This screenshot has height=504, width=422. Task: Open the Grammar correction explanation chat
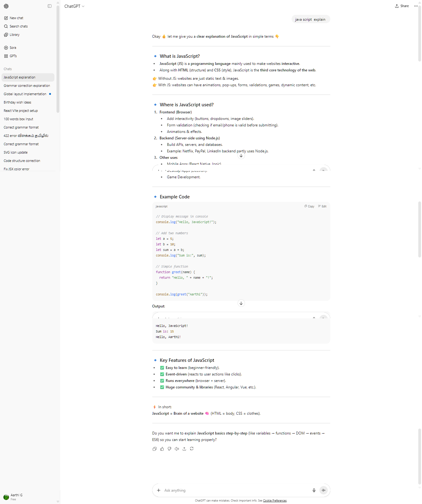pos(27,86)
